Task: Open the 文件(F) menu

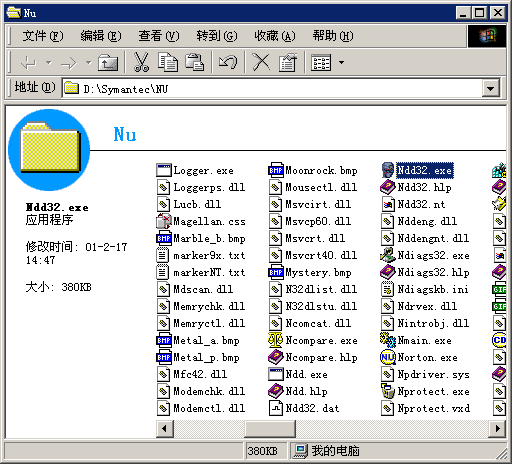Action: pos(43,36)
